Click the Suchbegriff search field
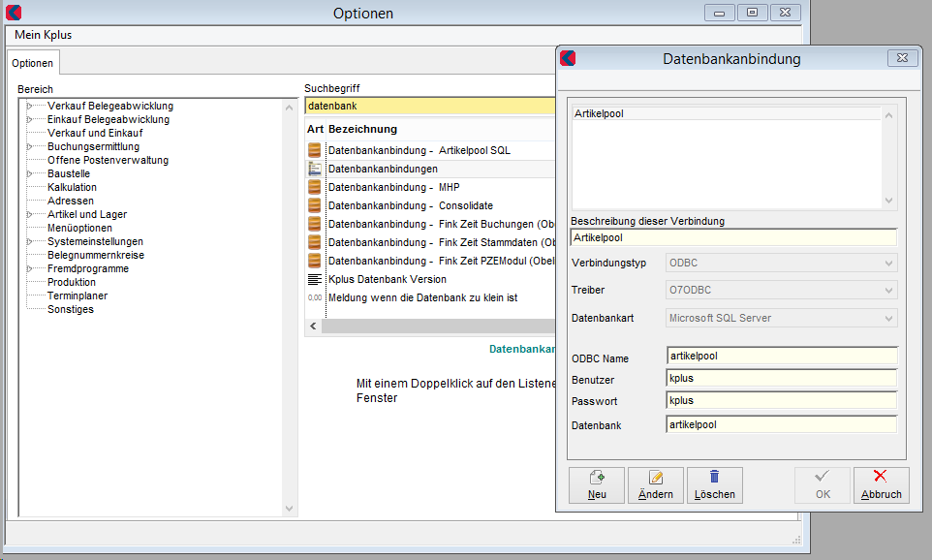 click(426, 106)
